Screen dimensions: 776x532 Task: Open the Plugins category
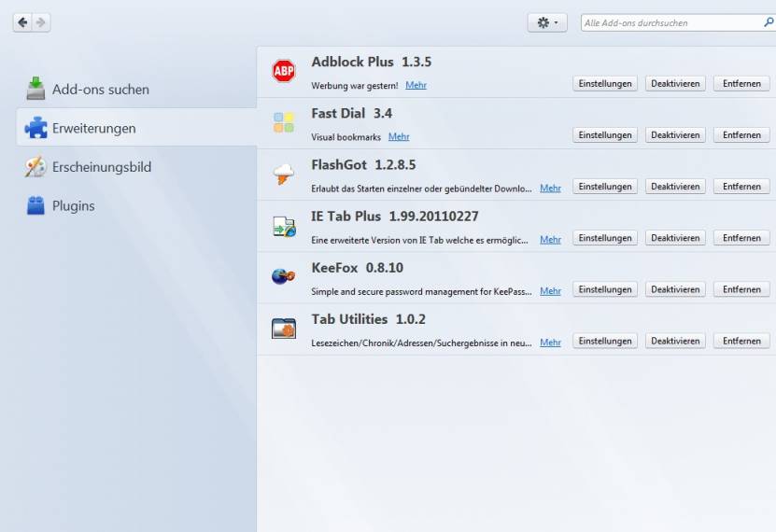point(136,205)
